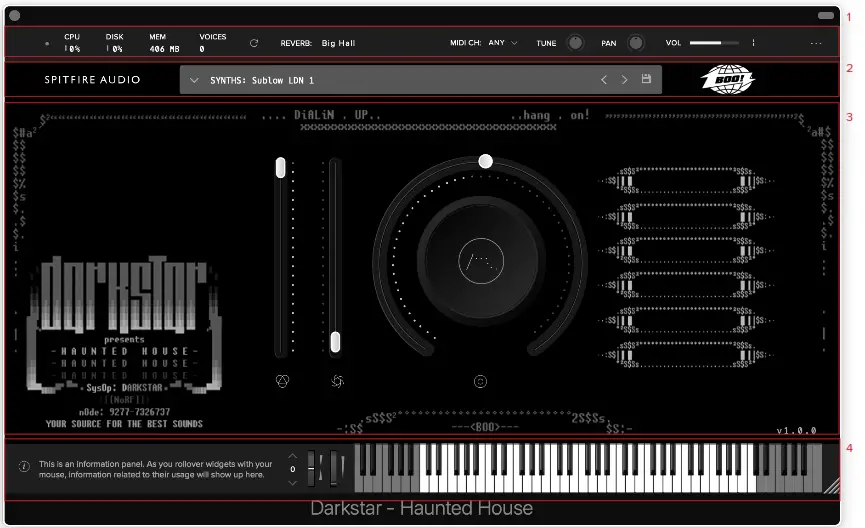Click the envelope symbol in the big knob center
Viewport: 865px width, 528px height.
pos(481,261)
